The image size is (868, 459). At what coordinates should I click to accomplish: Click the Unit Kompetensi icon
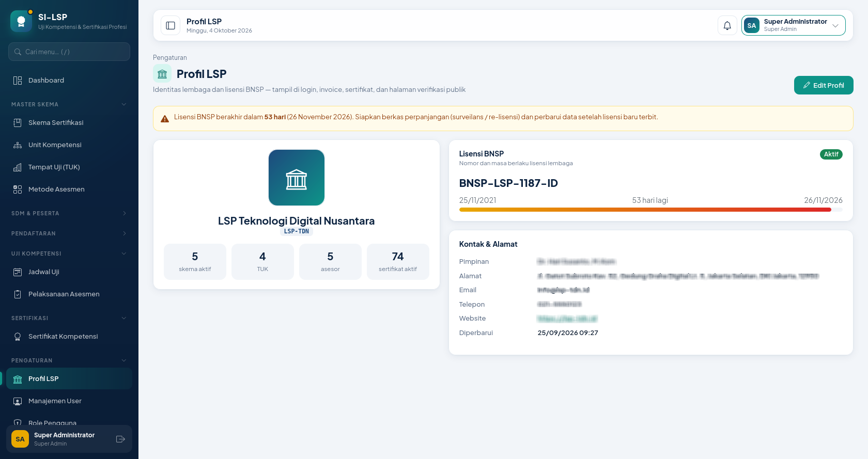[x=18, y=145]
